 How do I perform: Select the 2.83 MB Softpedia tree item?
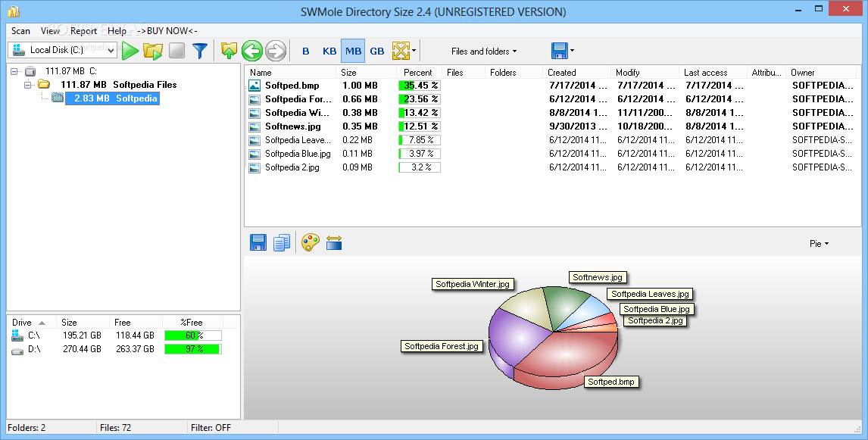click(x=112, y=98)
